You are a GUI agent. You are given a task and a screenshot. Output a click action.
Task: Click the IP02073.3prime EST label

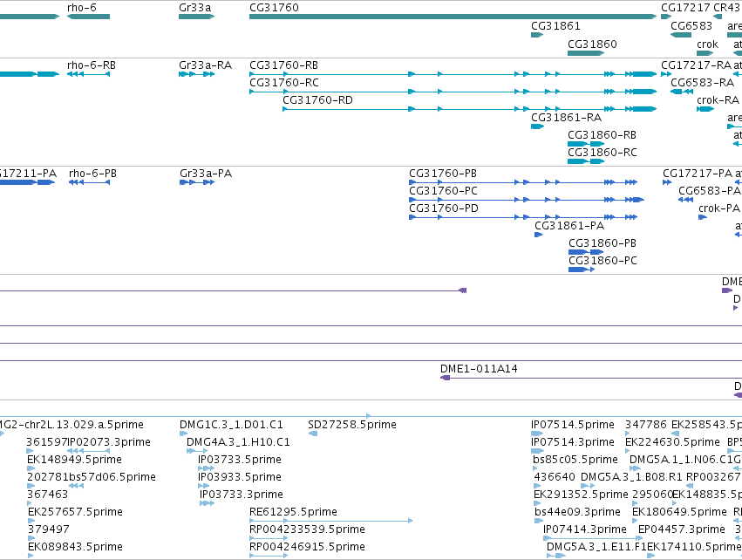[x=109, y=442]
